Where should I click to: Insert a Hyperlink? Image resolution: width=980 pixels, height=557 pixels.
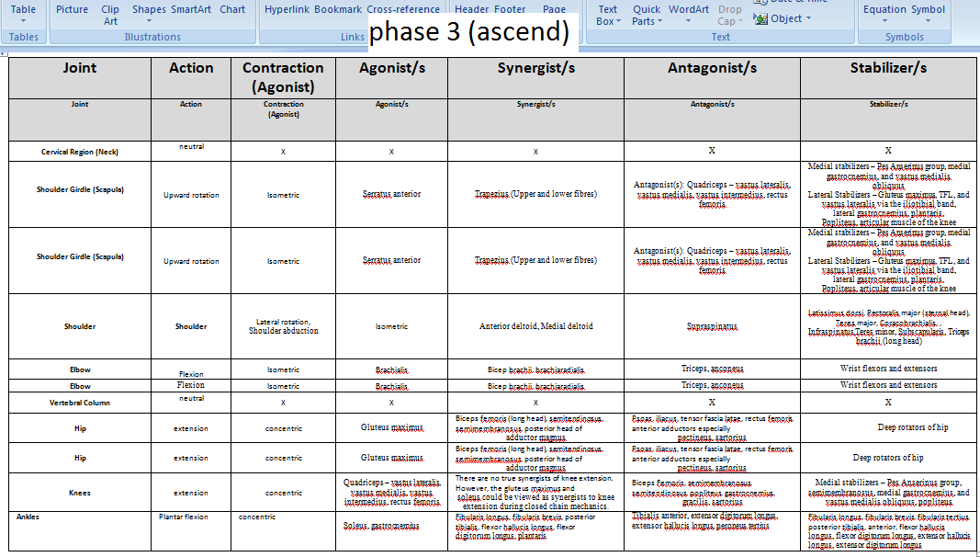[287, 10]
